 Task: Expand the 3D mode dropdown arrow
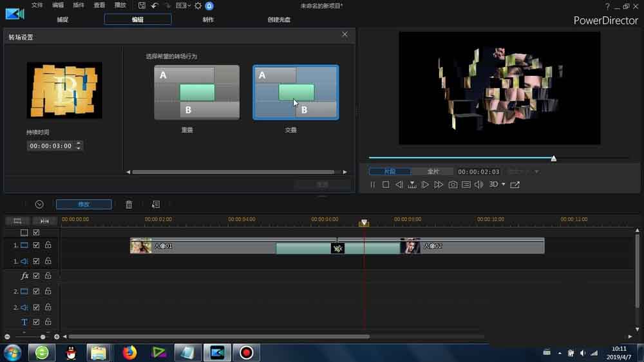pos(503,184)
